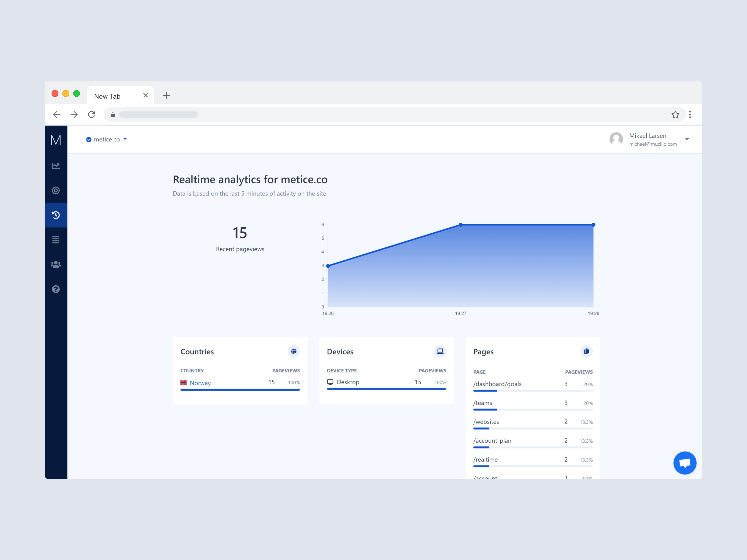This screenshot has width=747, height=560.
Task: Open a new browser tab with plus
Action: (x=166, y=95)
